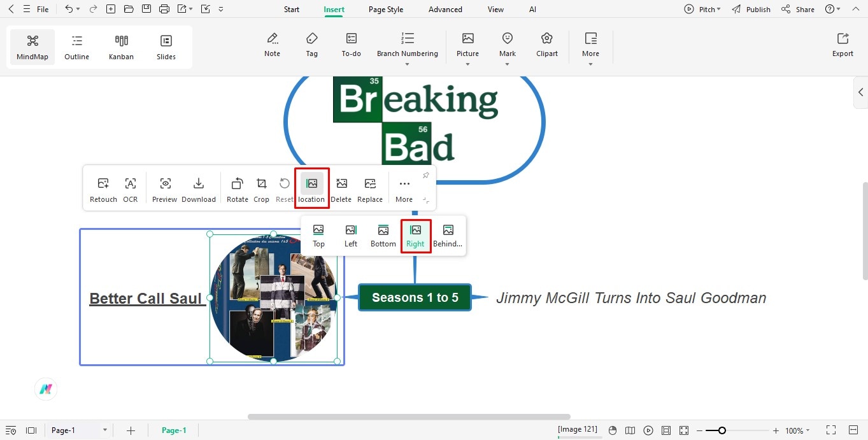Click the floating AI assistant icon
868x440 pixels.
(46, 389)
